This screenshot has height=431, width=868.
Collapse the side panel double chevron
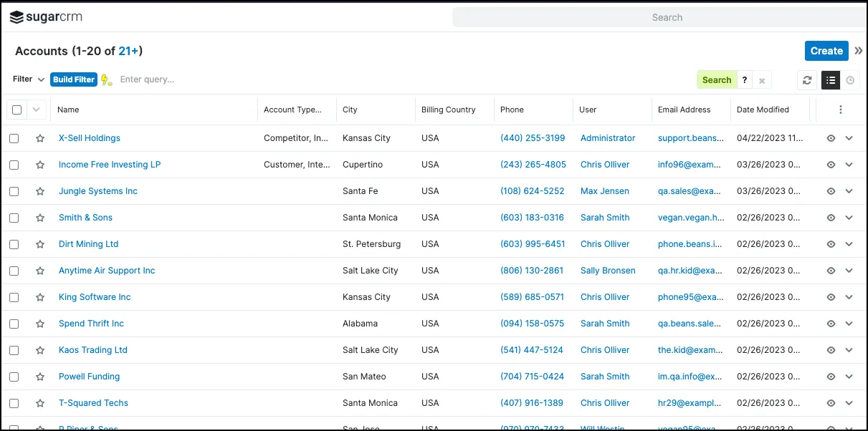[x=859, y=51]
